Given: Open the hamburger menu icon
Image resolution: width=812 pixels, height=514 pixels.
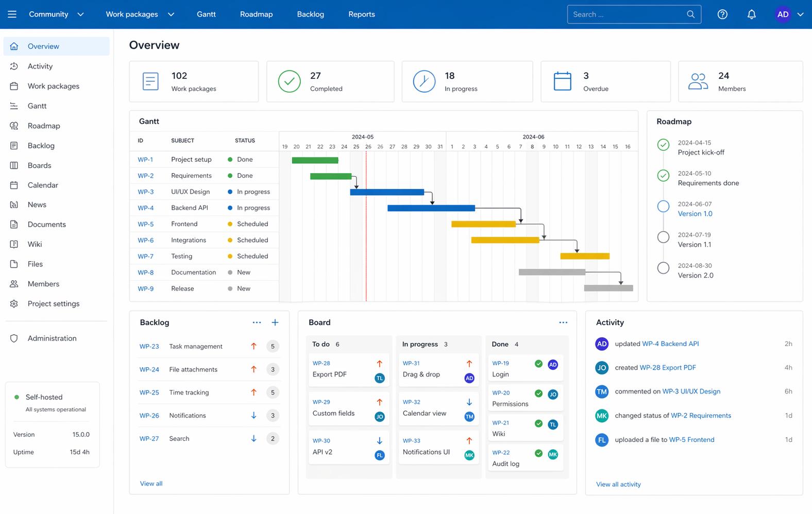Looking at the screenshot, I should click(12, 14).
